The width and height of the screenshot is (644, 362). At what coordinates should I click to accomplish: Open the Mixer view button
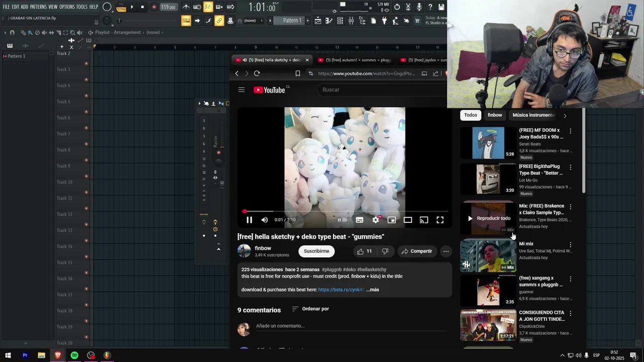point(351,21)
